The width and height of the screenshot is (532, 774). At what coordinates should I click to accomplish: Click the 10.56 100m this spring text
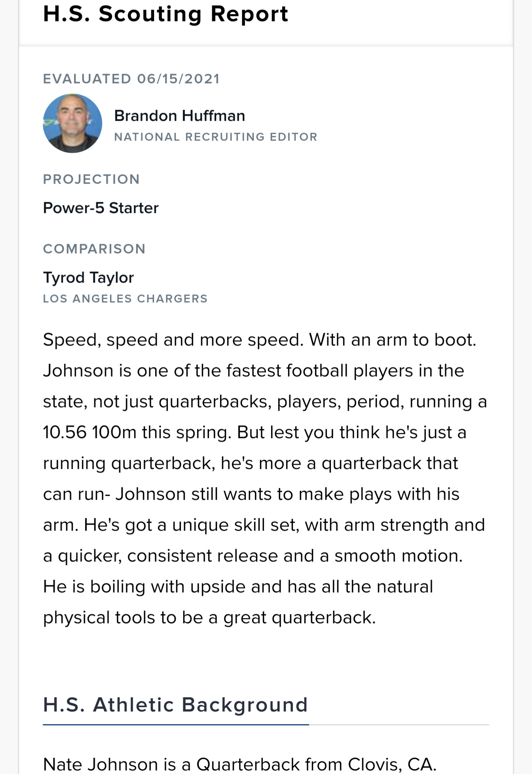tap(137, 433)
